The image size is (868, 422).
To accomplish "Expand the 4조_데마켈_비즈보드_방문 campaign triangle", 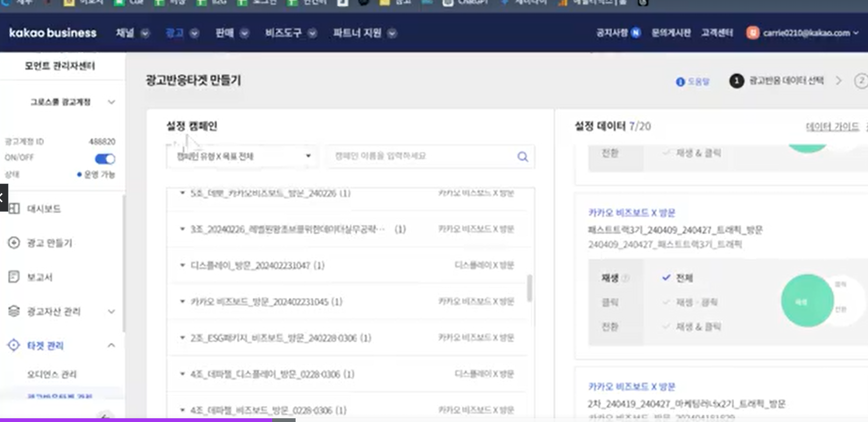I will click(x=182, y=410).
